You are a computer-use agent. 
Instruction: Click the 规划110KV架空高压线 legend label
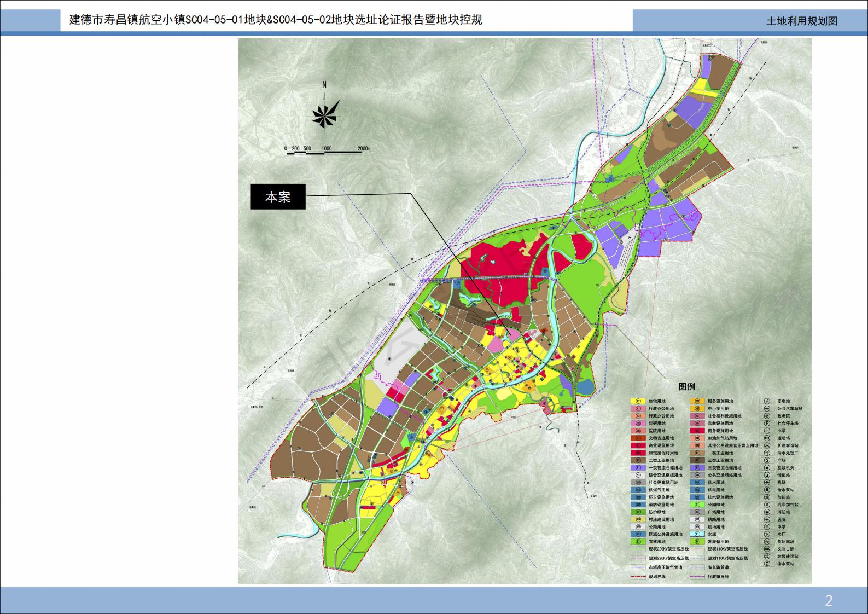click(728, 558)
